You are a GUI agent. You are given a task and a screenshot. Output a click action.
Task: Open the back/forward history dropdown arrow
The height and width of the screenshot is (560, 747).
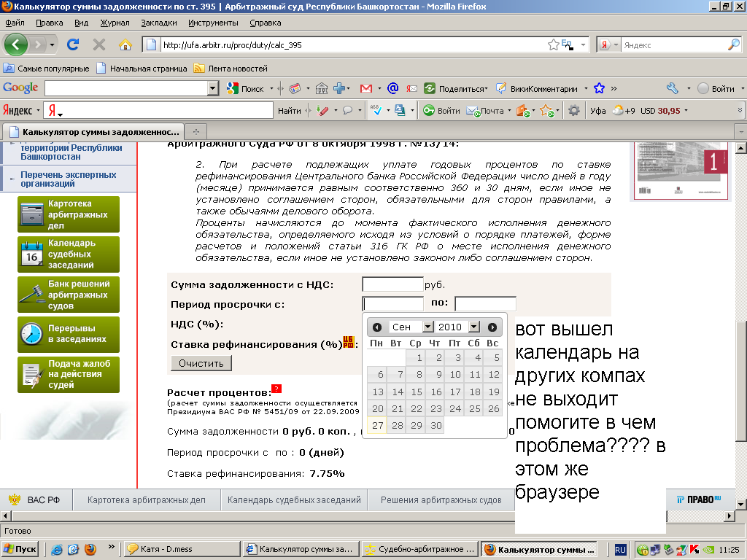coord(52,44)
